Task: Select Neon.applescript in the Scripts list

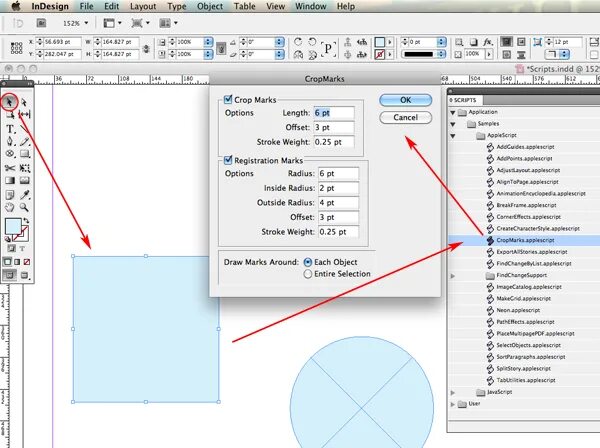Action: click(x=518, y=310)
